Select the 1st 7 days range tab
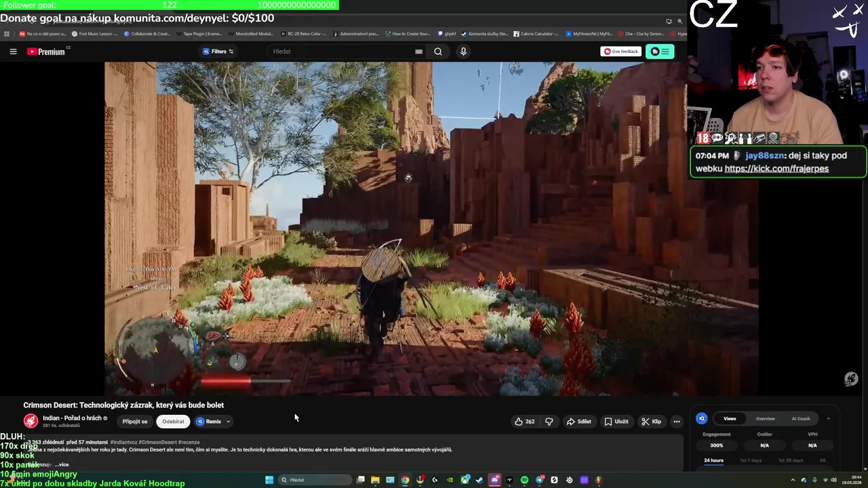 751,460
